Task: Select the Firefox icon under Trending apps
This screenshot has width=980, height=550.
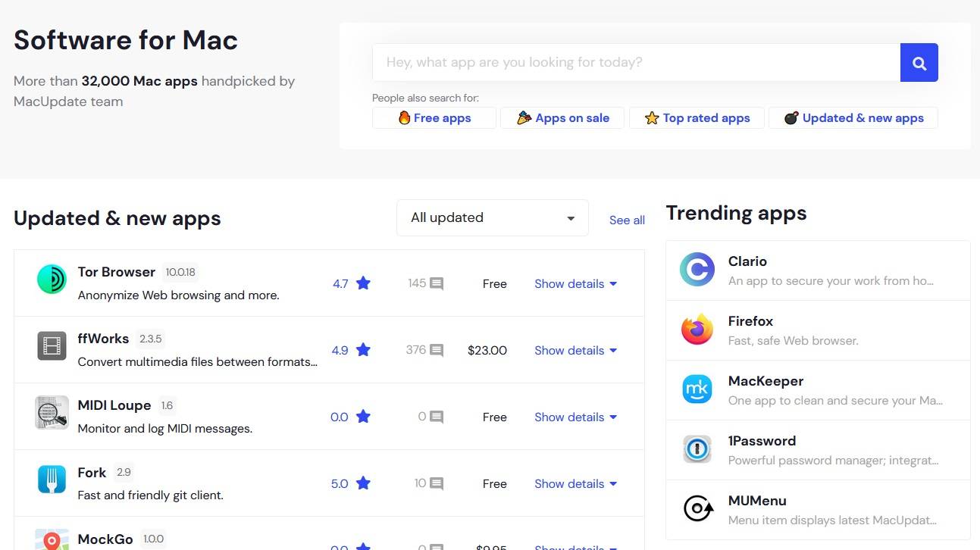Action: pyautogui.click(x=697, y=330)
